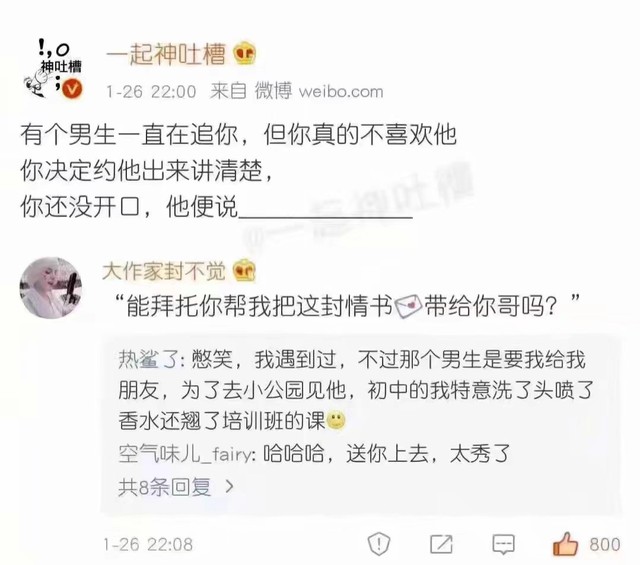640x565 pixels.
Task: Open 大作家封不觉's avatar picture
Action: (51, 288)
